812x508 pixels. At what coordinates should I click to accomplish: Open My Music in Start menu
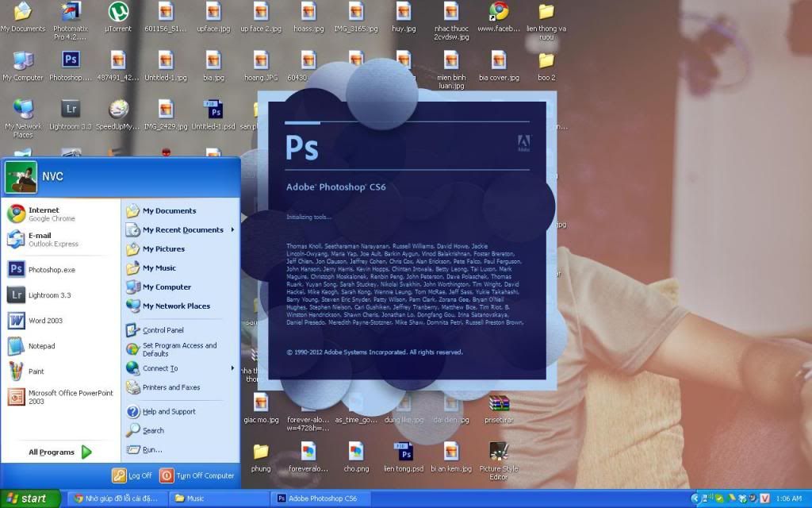click(181, 268)
